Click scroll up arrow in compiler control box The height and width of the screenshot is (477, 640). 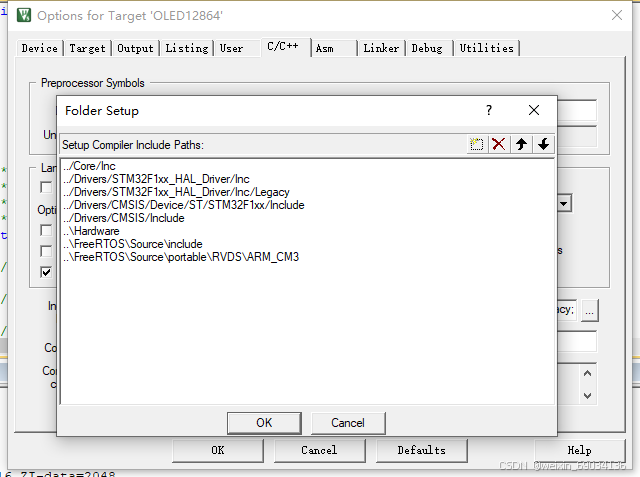[x=587, y=373]
